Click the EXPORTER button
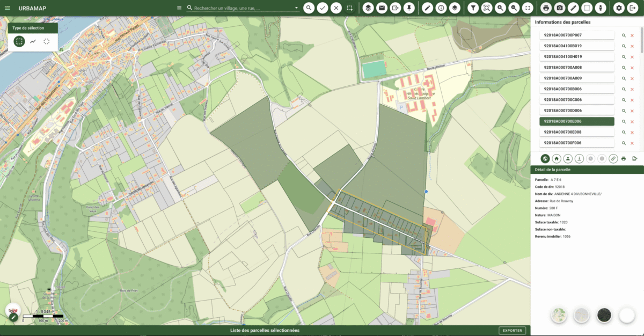This screenshot has height=336, width=644. [x=512, y=331]
